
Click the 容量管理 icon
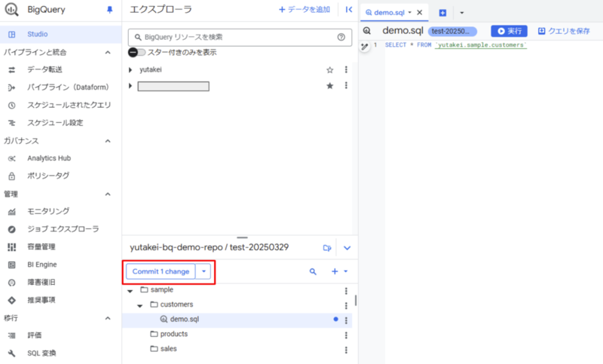(12, 246)
